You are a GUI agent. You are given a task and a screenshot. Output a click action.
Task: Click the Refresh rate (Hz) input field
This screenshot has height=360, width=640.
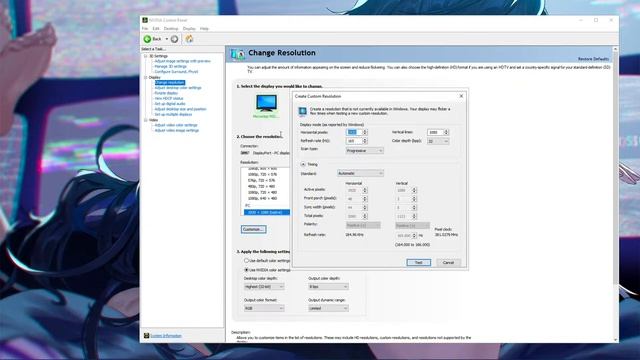click(x=354, y=141)
